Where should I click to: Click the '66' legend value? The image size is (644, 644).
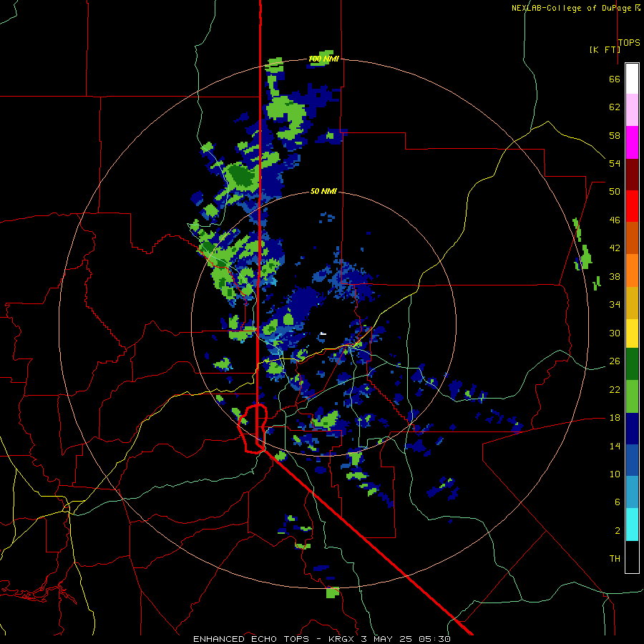615,79
